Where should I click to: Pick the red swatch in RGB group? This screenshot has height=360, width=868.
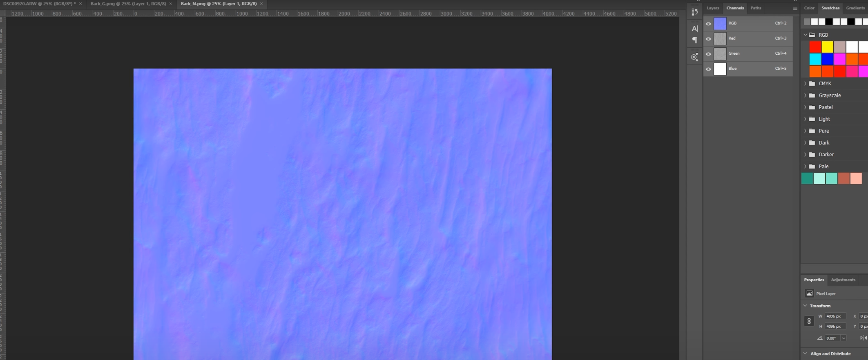pos(815,47)
